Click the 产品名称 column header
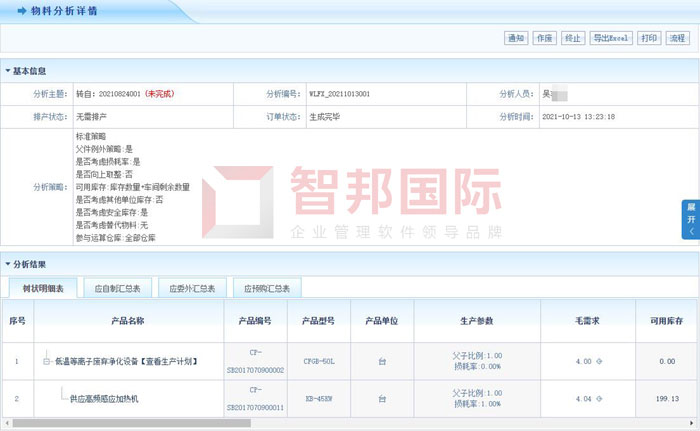 click(129, 321)
